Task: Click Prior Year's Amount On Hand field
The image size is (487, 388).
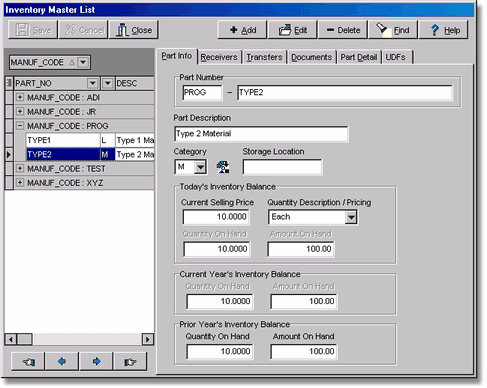Action: coord(304,351)
